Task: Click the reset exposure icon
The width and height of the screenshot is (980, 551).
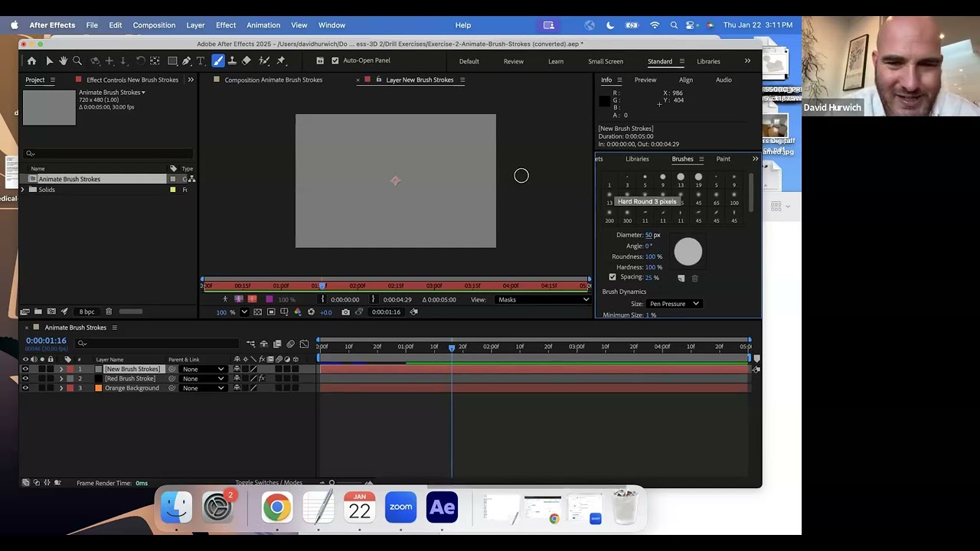Action: [311, 311]
